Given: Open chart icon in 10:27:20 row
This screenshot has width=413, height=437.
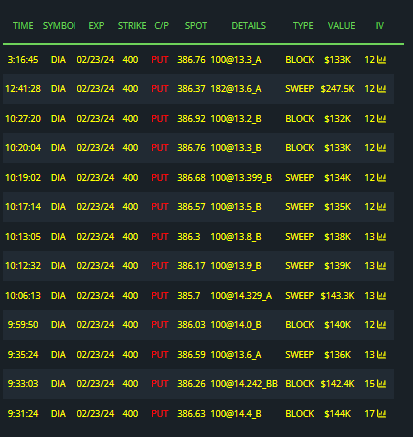Looking at the screenshot, I should [381, 119].
